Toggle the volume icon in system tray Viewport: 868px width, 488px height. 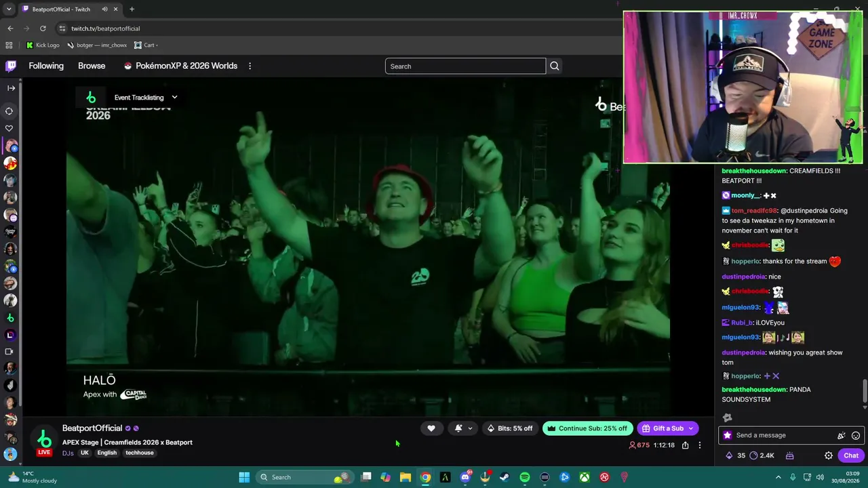tap(820, 477)
